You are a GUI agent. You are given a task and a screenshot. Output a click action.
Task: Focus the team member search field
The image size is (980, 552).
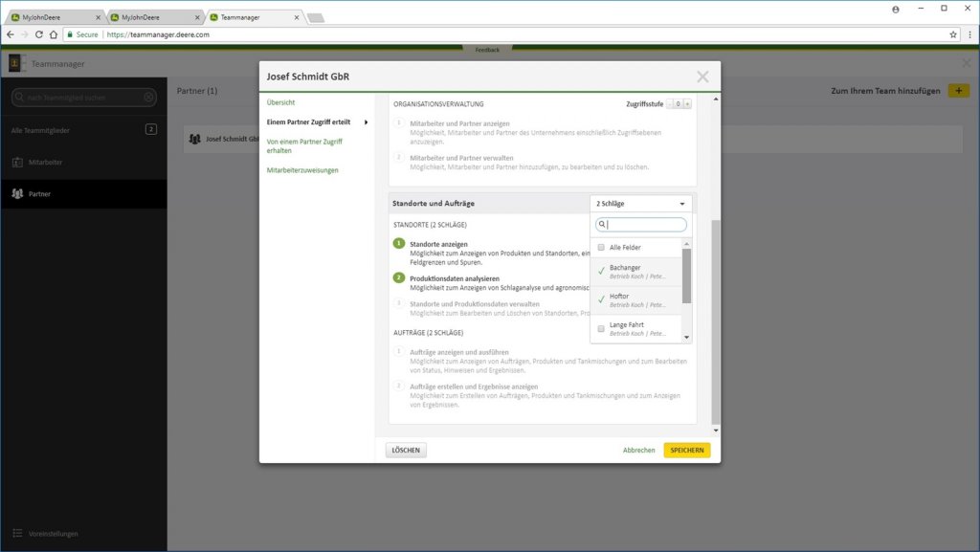pos(84,97)
